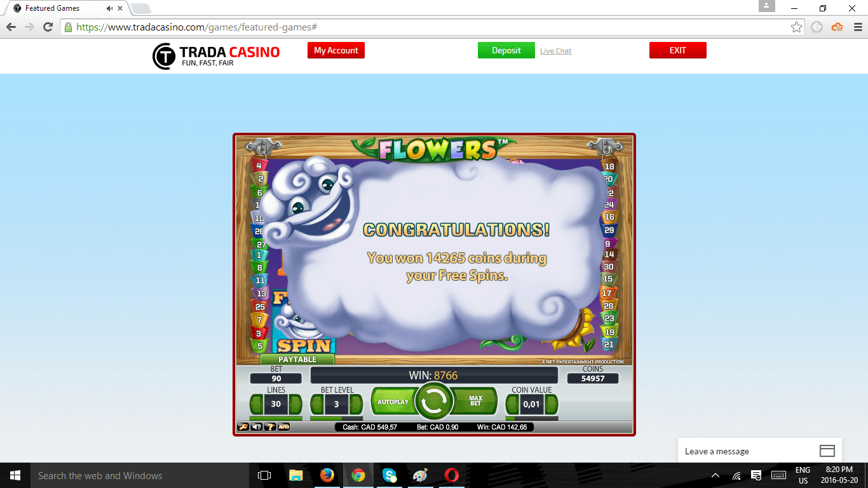Click the green Deposit button
The width and height of the screenshot is (868, 488).
coord(506,51)
